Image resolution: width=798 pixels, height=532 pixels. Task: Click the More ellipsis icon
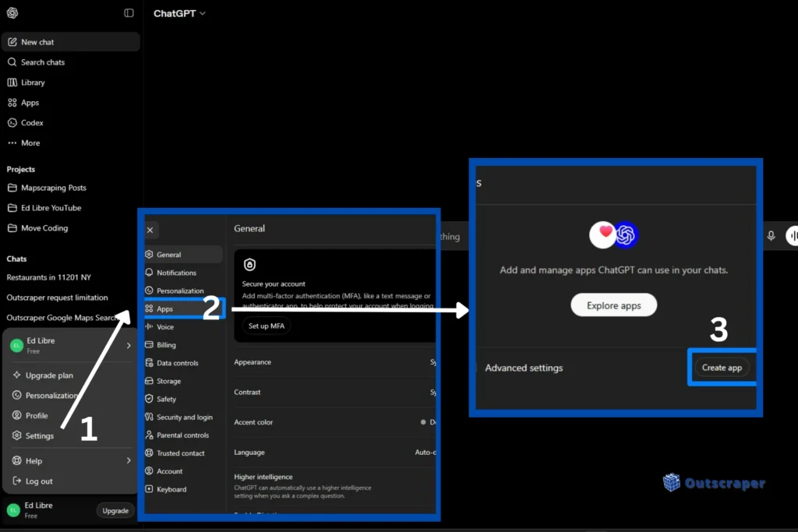point(12,143)
